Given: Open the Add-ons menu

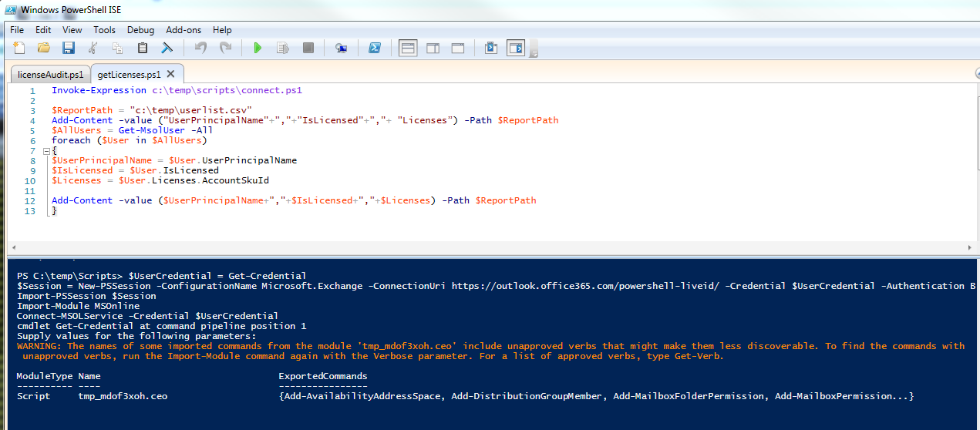Looking at the screenshot, I should [x=184, y=30].
